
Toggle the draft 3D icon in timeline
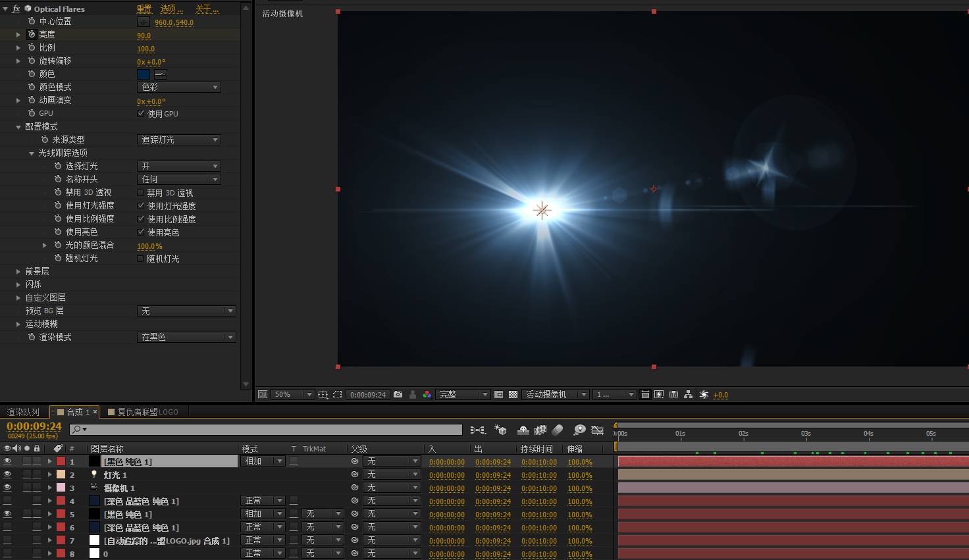click(500, 430)
